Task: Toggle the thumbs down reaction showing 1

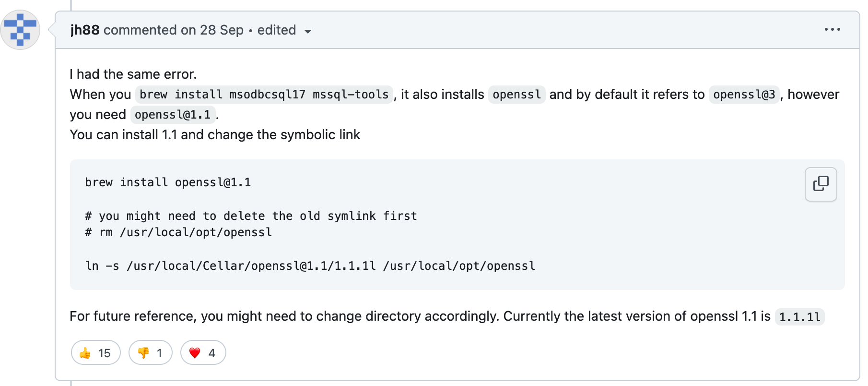Action: click(150, 352)
